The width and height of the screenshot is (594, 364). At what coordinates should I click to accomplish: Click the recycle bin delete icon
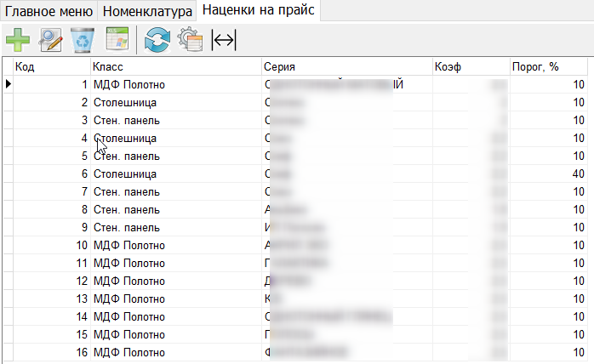coord(83,40)
